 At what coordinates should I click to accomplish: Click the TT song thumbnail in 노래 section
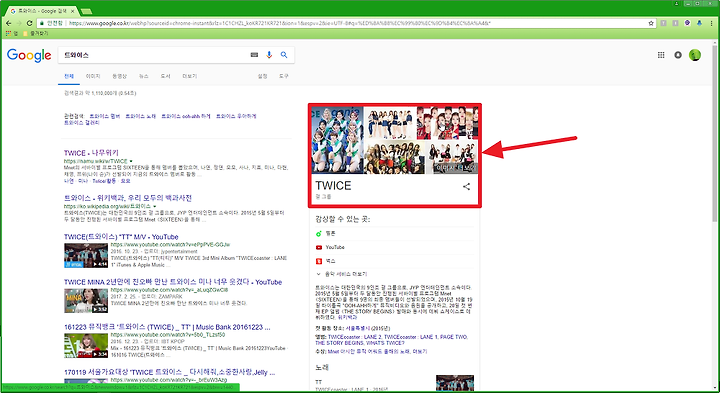click(455, 383)
